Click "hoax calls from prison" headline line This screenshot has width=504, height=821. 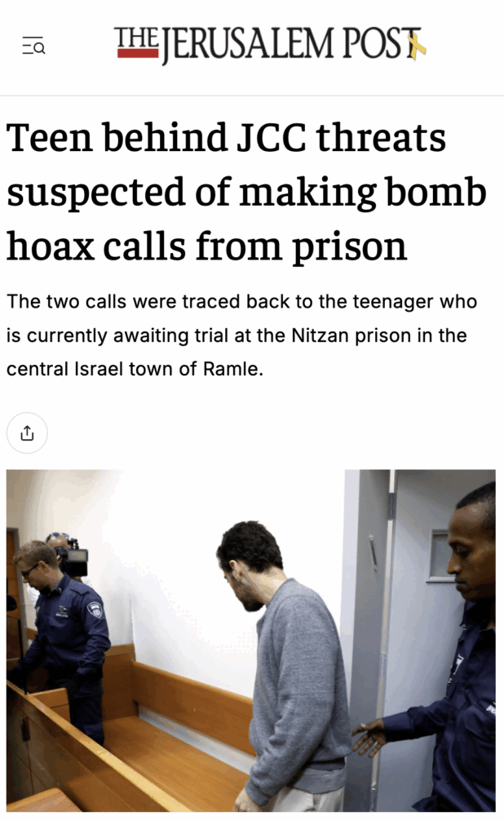206,246
